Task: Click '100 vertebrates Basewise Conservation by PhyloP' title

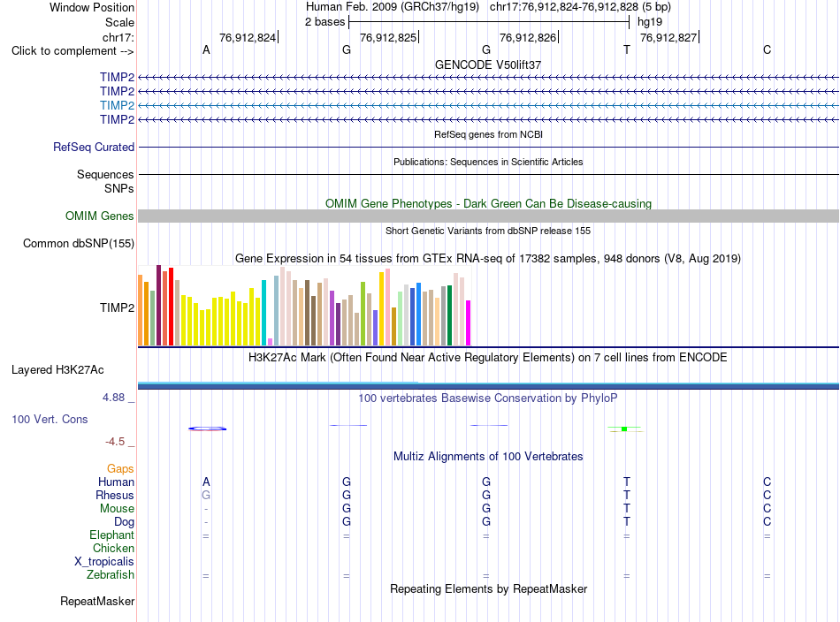Action: [x=488, y=398]
